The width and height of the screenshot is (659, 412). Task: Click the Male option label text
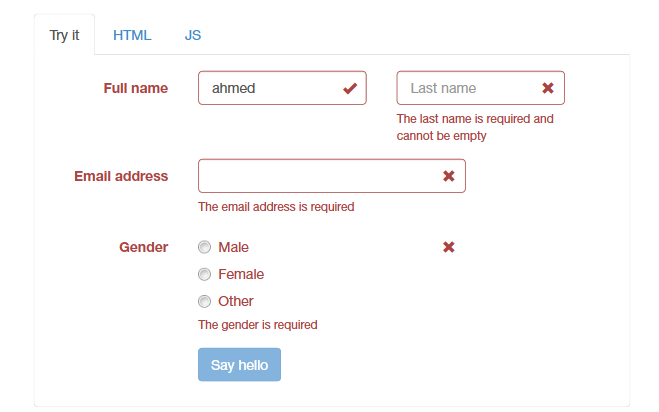233,247
